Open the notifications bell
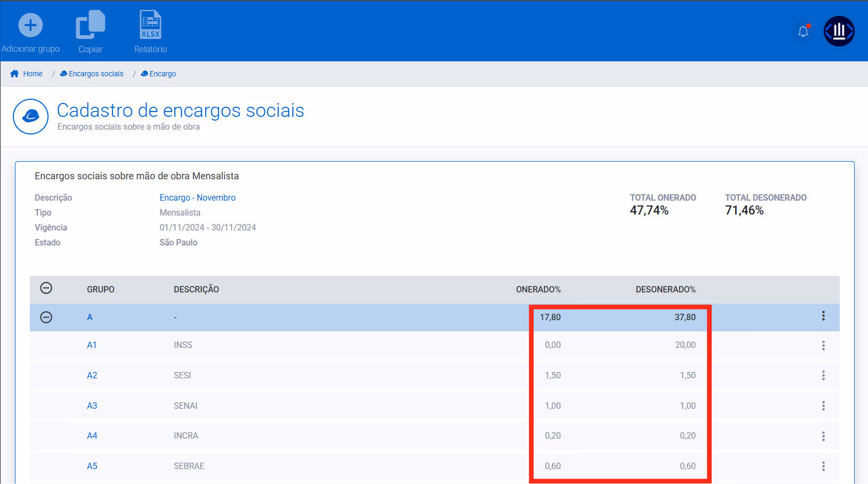 coord(803,31)
